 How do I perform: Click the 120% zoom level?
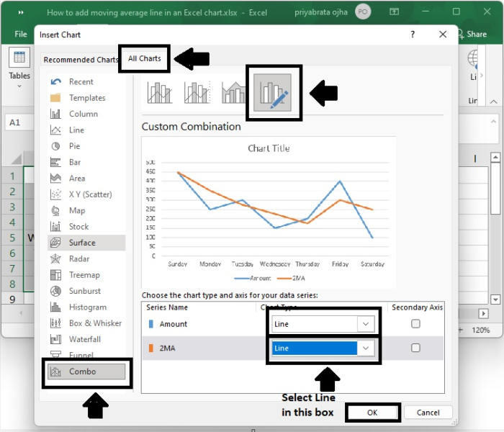[x=481, y=330]
